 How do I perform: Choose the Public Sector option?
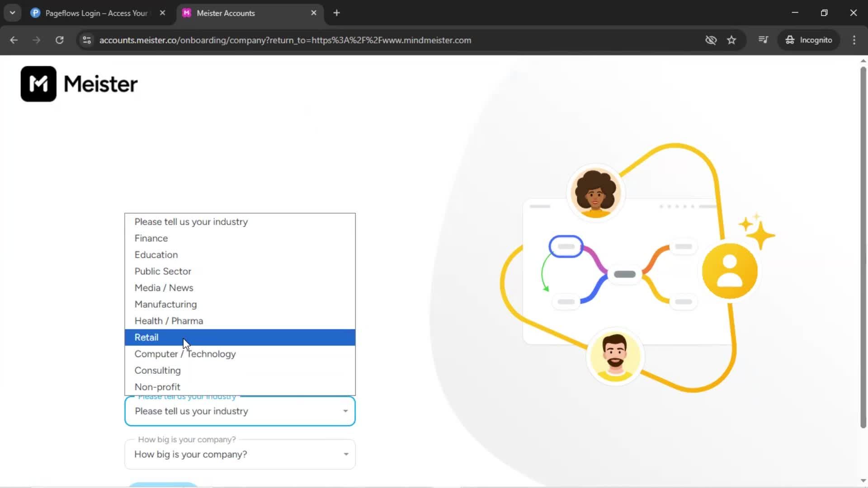pos(240,271)
